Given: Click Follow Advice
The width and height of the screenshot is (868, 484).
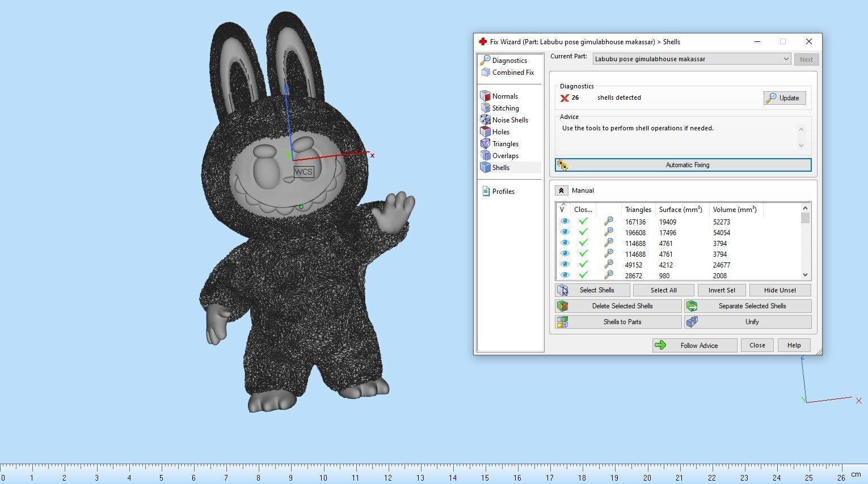Looking at the screenshot, I should [x=694, y=345].
